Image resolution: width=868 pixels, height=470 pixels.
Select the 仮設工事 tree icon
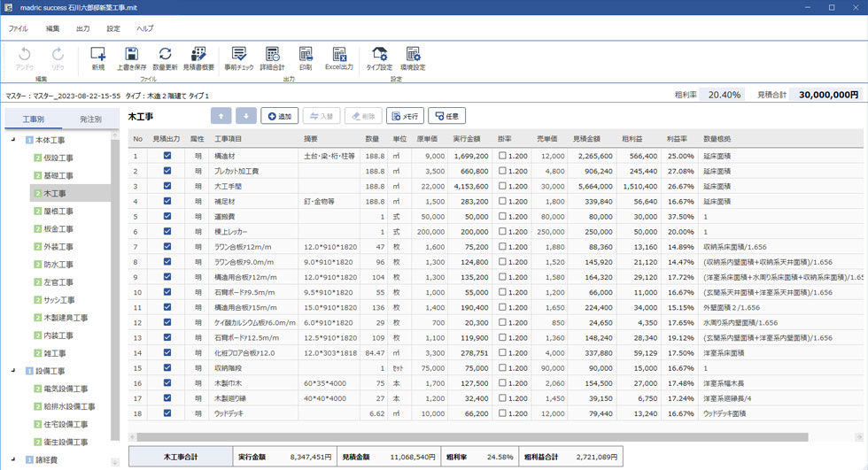(37, 158)
